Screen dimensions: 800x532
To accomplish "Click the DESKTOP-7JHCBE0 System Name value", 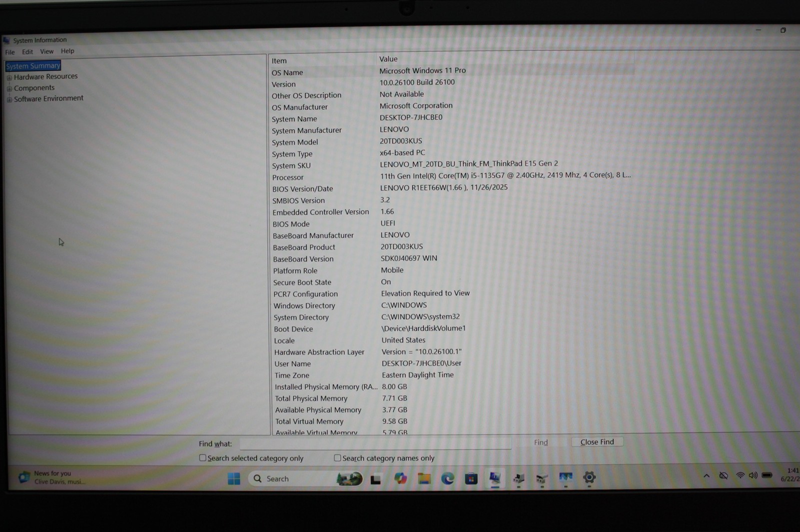I will (x=411, y=117).
